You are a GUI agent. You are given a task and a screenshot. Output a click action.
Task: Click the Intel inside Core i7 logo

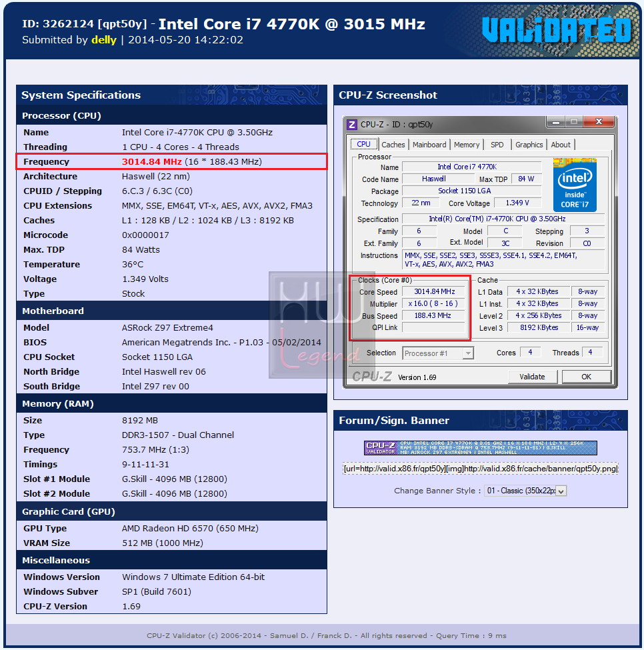(x=575, y=185)
